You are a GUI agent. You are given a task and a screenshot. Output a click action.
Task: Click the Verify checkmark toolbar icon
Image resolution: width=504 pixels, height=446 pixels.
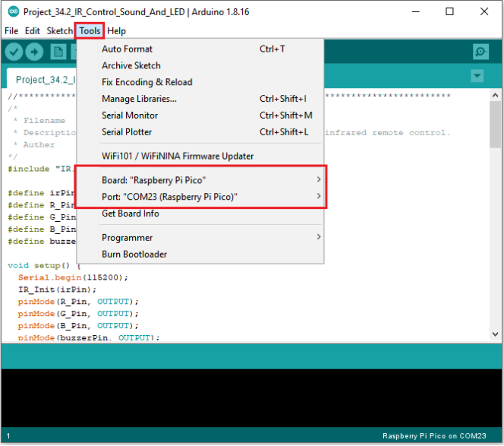pyautogui.click(x=14, y=52)
